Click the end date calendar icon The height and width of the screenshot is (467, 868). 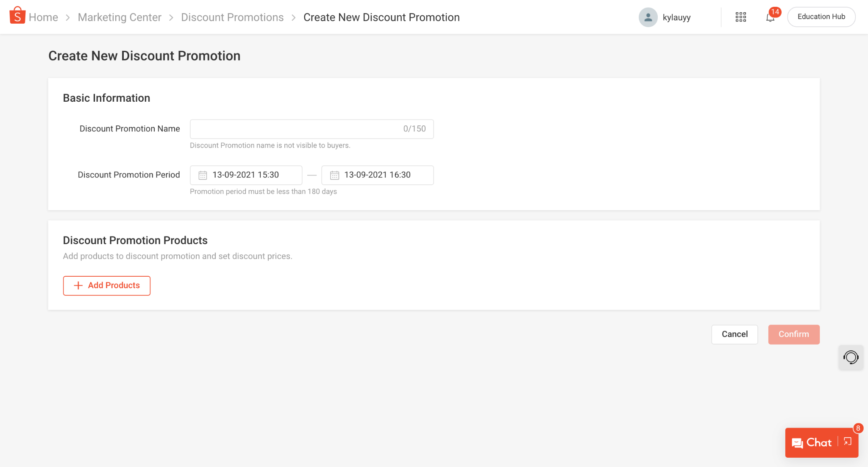(334, 175)
